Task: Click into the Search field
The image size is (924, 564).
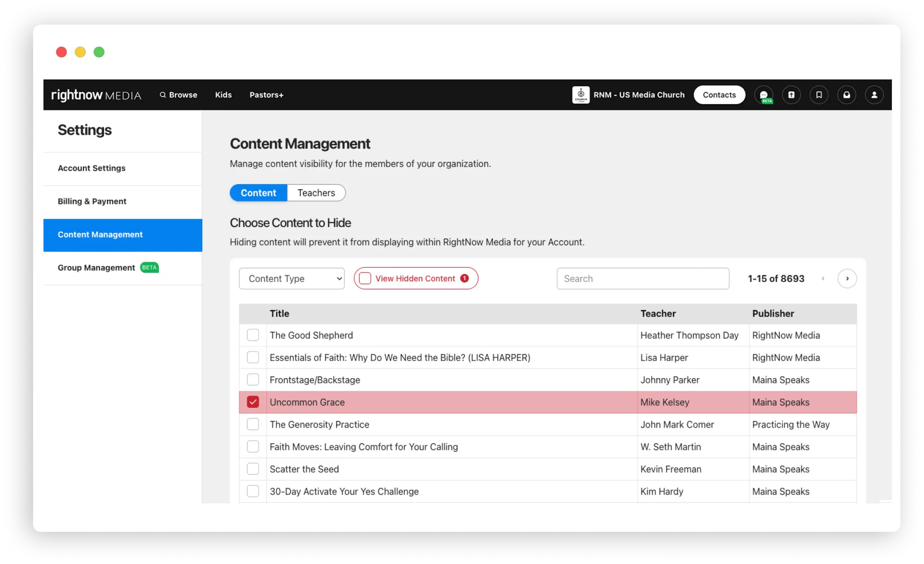Action: click(x=643, y=279)
